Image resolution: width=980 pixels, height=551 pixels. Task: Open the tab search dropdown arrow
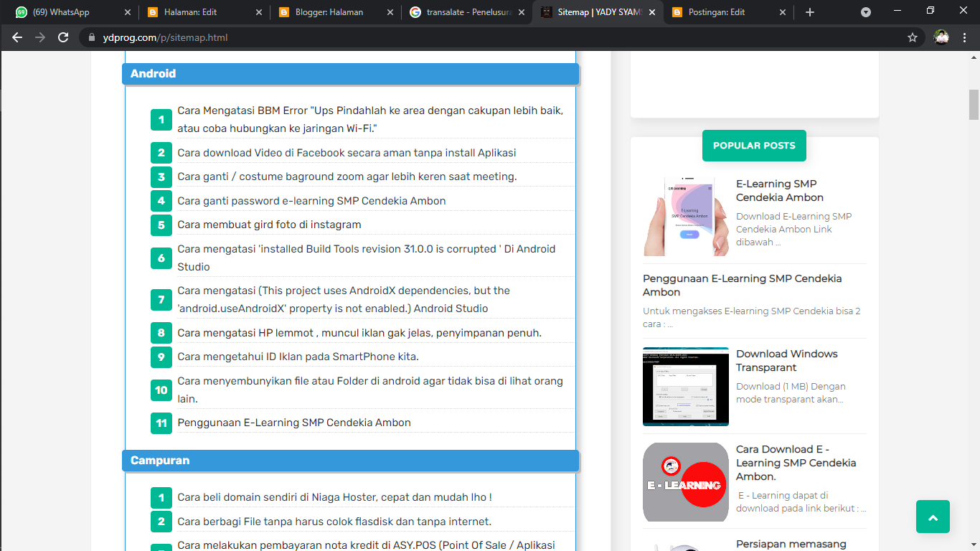pyautogui.click(x=866, y=12)
